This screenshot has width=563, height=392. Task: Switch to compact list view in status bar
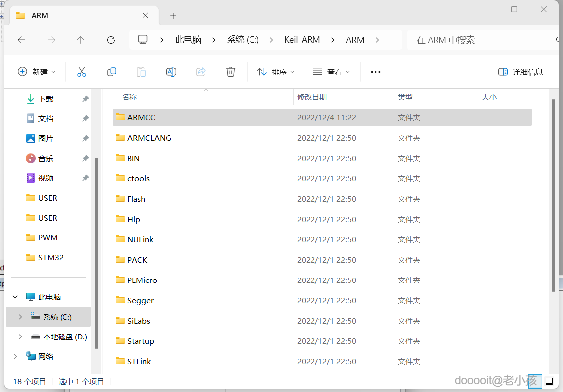(x=535, y=381)
